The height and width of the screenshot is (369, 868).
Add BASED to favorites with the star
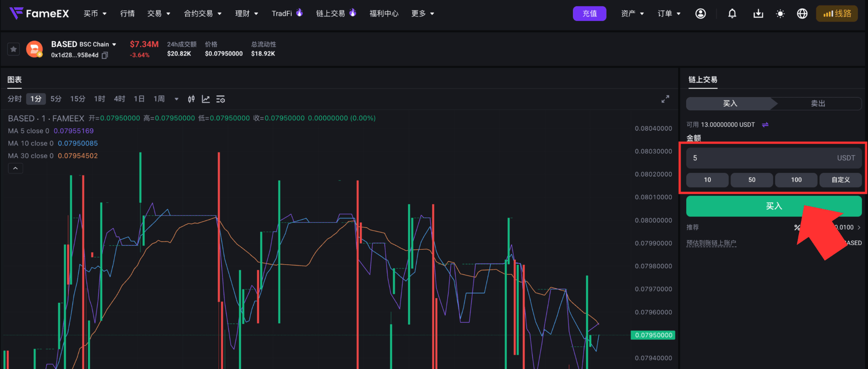coord(14,49)
